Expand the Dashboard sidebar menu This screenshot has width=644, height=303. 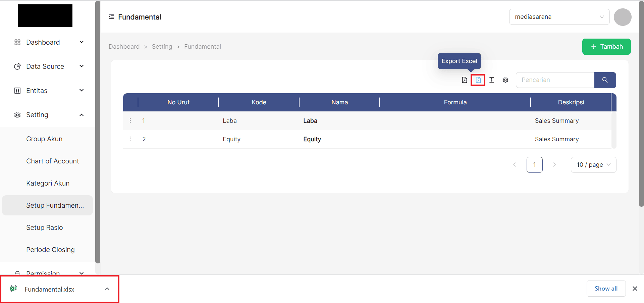(82, 42)
